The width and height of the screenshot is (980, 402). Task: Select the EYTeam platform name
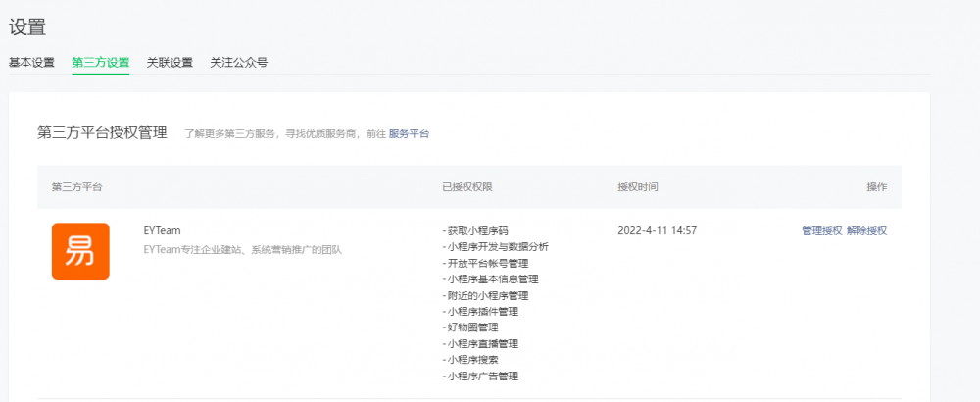point(162,230)
